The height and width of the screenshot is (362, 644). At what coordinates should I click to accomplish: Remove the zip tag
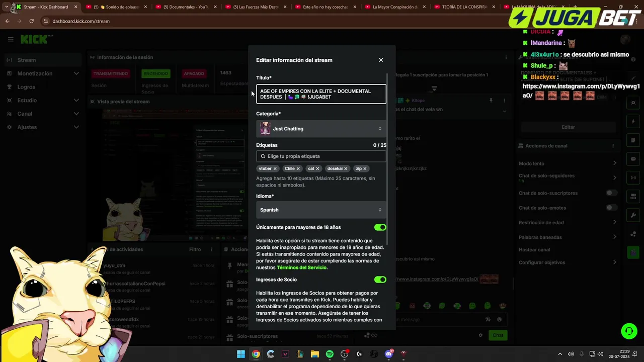tap(365, 169)
